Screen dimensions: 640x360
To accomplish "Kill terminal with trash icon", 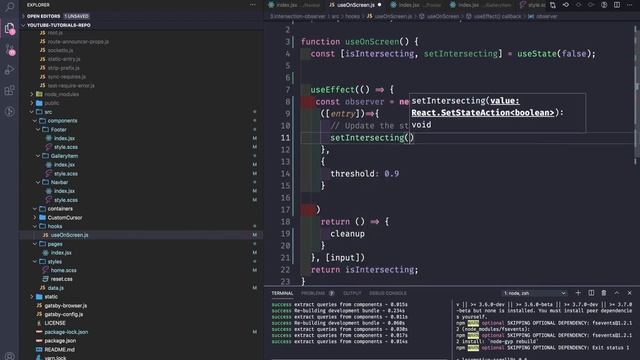I will click(x=604, y=293).
